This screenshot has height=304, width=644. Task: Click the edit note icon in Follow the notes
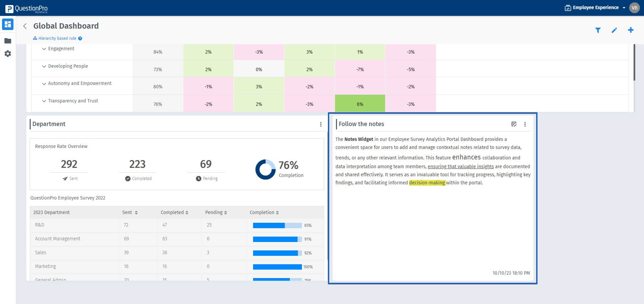coord(514,124)
